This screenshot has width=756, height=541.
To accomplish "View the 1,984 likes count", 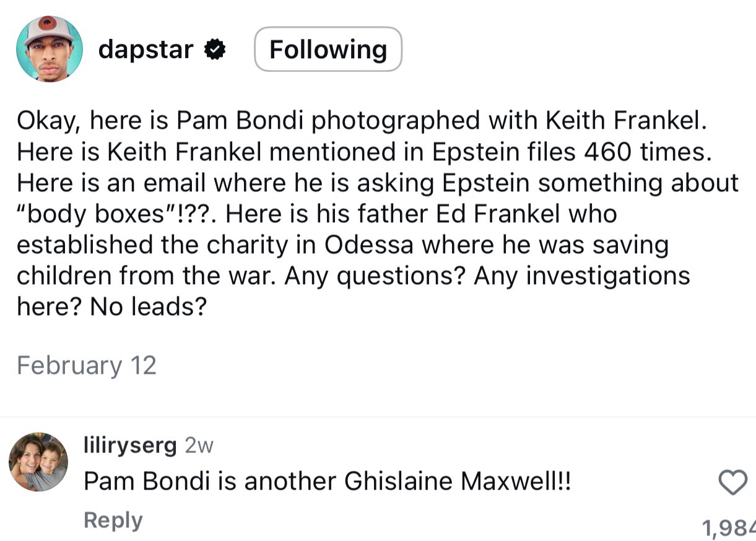I will [x=728, y=527].
